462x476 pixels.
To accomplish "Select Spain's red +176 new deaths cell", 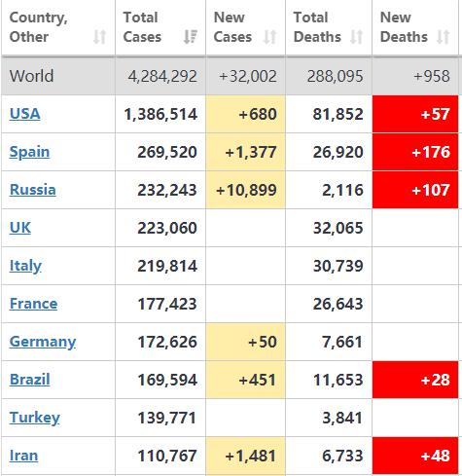I will pyautogui.click(x=415, y=152).
